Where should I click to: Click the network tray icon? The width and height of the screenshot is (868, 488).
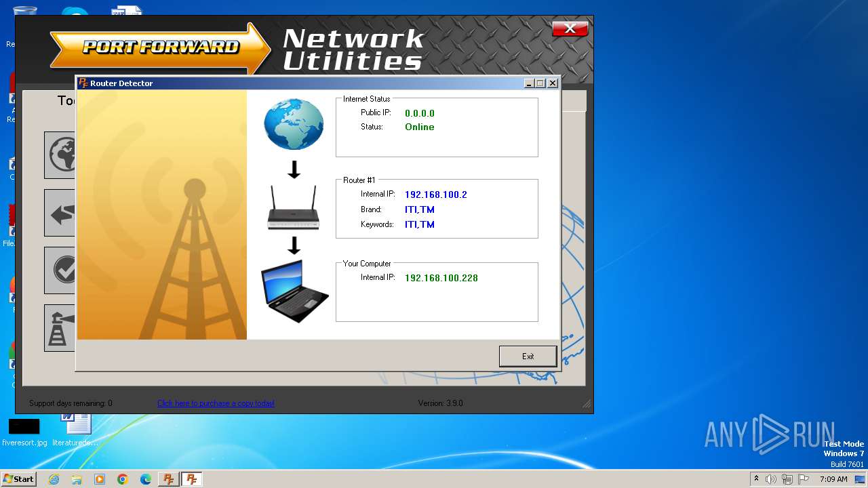787,479
